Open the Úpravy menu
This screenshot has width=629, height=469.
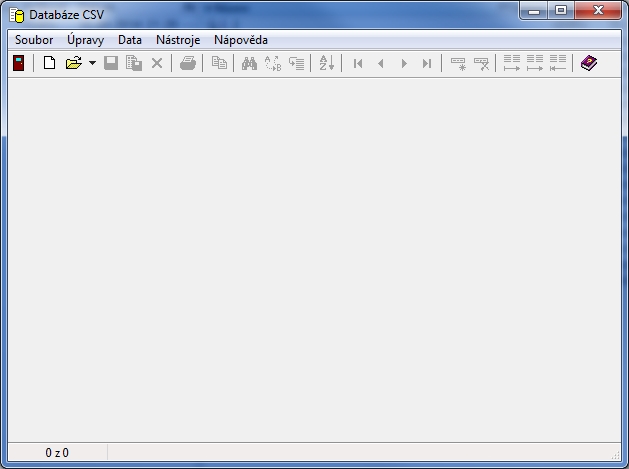point(86,40)
